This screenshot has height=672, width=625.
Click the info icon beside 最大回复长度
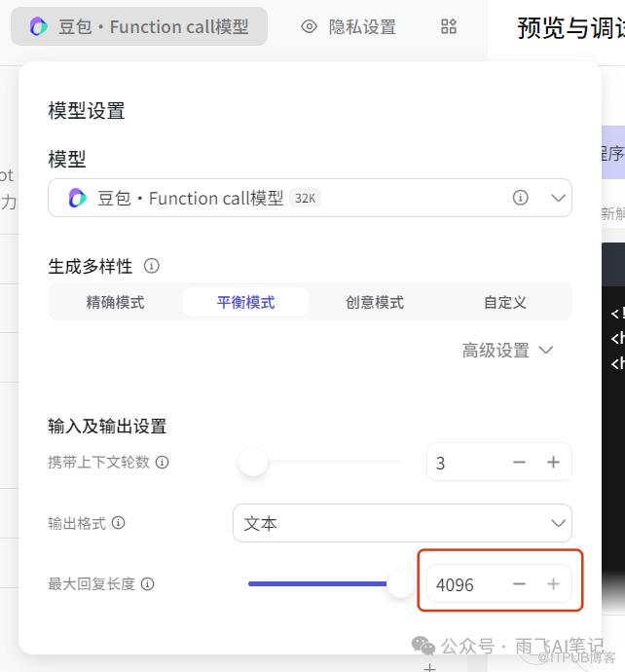click(x=147, y=583)
